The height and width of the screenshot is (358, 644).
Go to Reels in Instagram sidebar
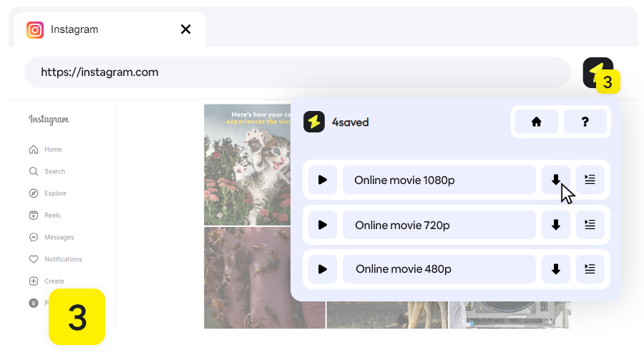click(x=52, y=216)
